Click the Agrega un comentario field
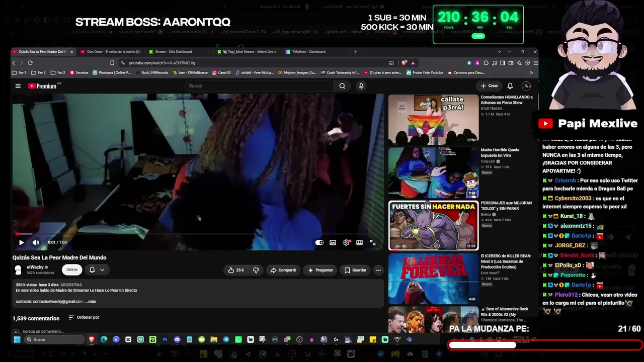644x362 pixels. tap(43, 331)
